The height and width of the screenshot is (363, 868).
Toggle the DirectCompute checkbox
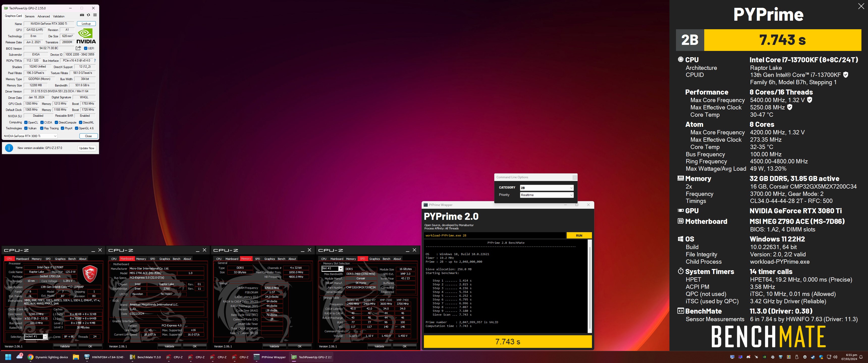pos(56,122)
